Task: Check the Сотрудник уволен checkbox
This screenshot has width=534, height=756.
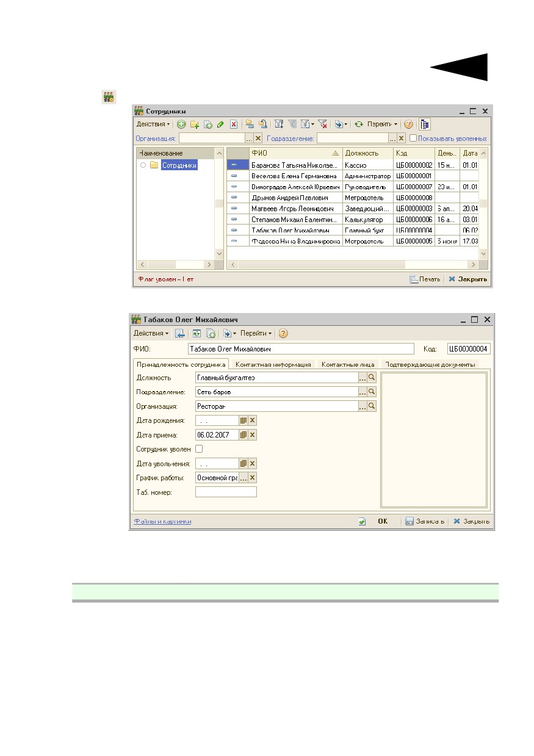Action: (x=199, y=449)
